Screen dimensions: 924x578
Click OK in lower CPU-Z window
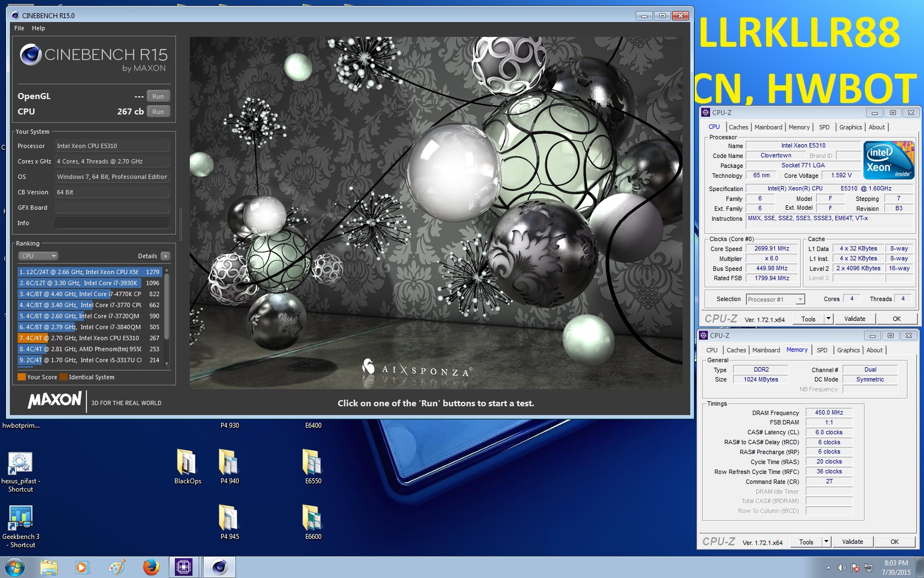(894, 542)
